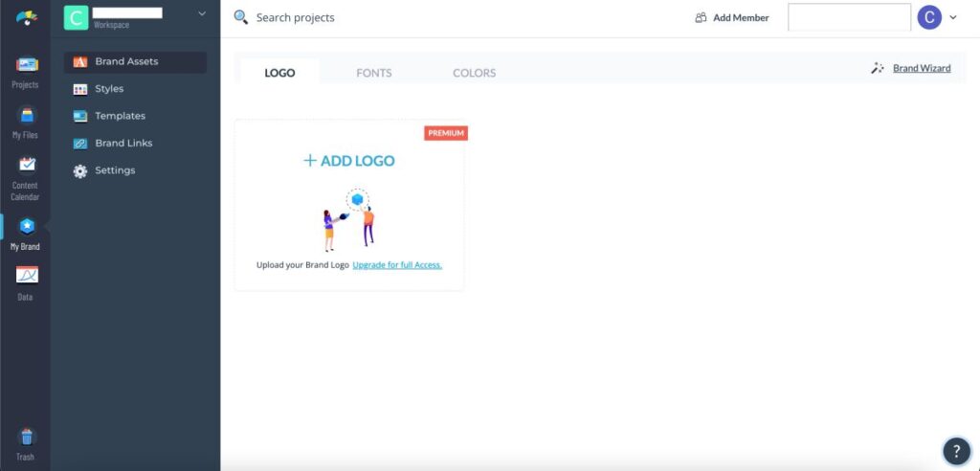Click the app logo in top-left corner
The height and width of the screenshot is (471, 980).
(26, 17)
